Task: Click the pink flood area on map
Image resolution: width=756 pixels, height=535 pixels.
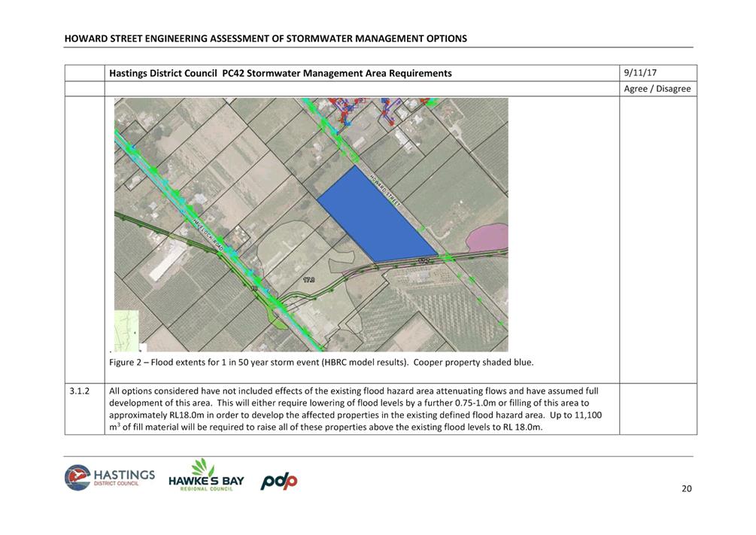Action: [x=488, y=237]
